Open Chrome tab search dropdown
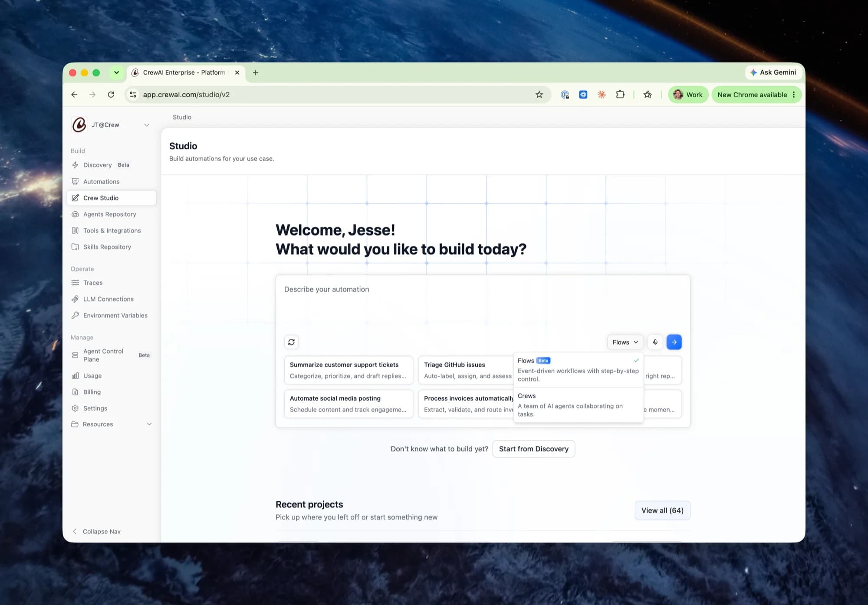The height and width of the screenshot is (605, 868). [x=116, y=72]
